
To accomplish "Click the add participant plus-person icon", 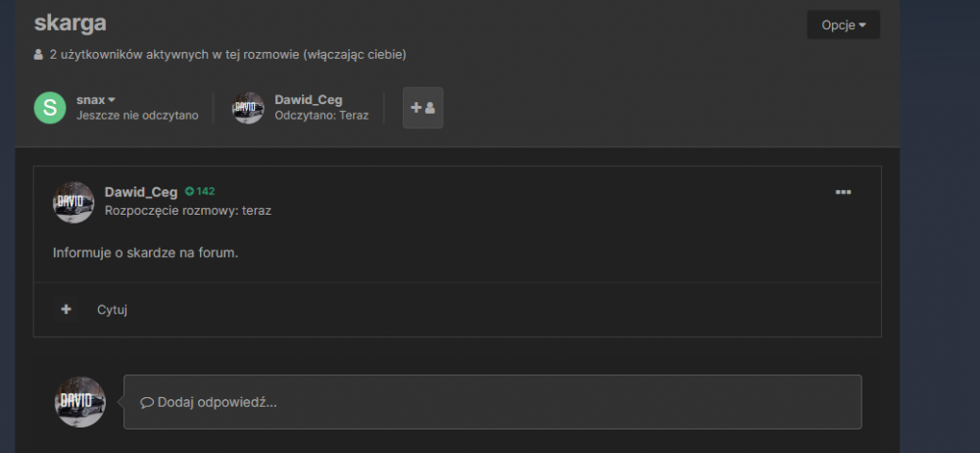I will [x=422, y=108].
